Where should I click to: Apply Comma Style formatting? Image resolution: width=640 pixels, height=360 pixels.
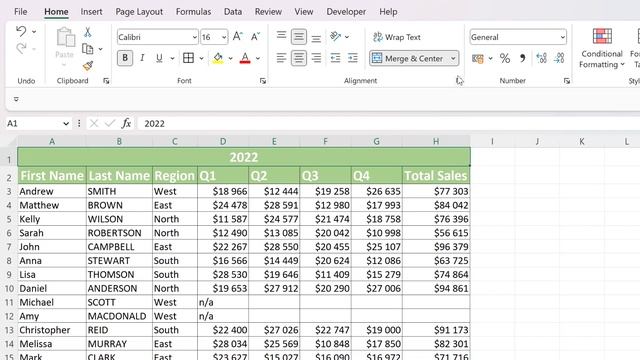[x=522, y=58]
